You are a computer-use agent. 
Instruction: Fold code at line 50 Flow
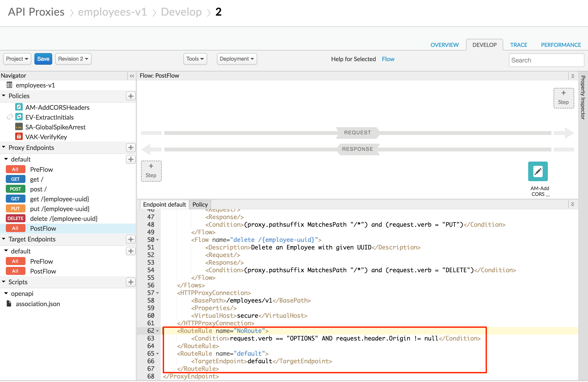[x=158, y=240]
